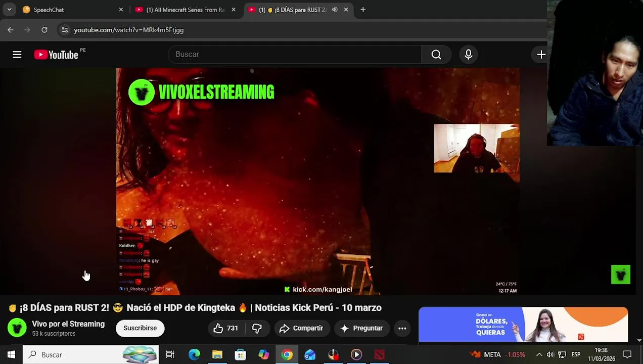Open the Mail app on the taskbar
Image resolution: width=643 pixels, height=364 pixels.
[x=310, y=354]
